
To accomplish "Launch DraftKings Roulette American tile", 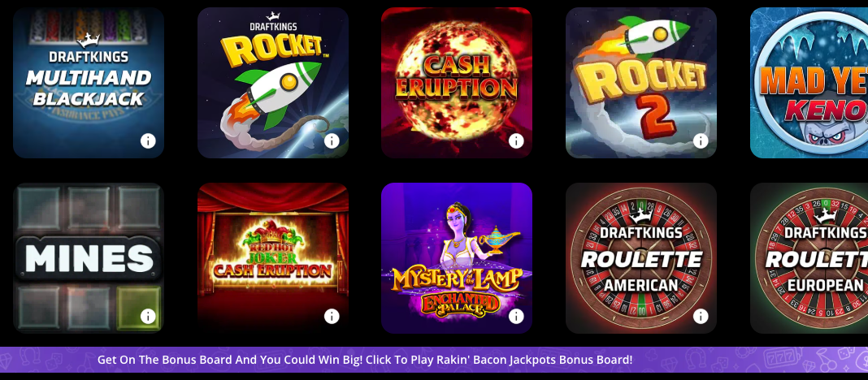I will point(641,258).
